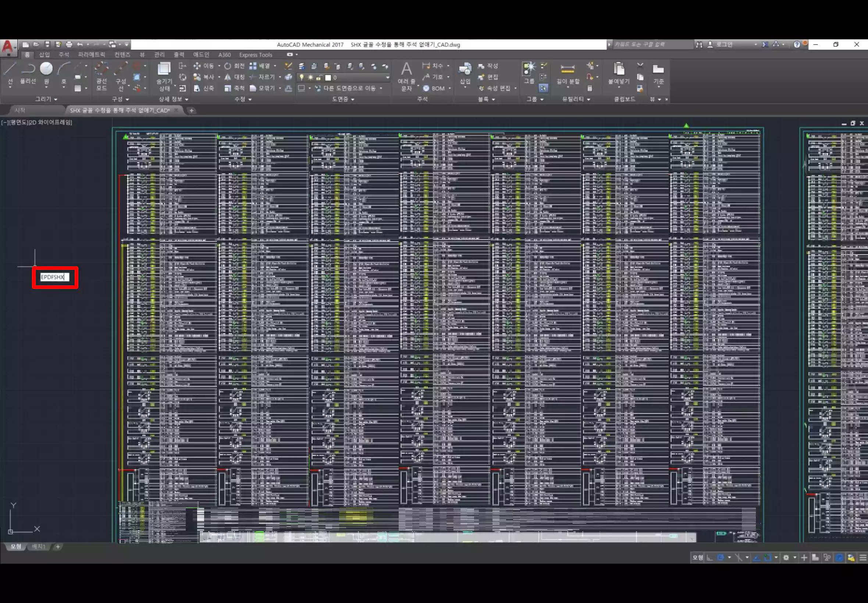Switch to the 배치1 layout tab
The height and width of the screenshot is (603, 868).
pyautogui.click(x=38, y=547)
